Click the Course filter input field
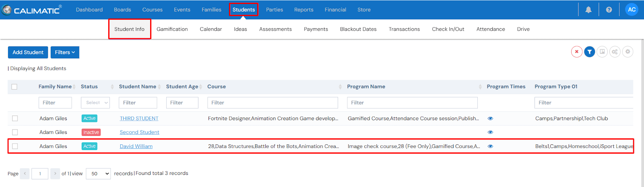644x187 pixels. (x=272, y=103)
